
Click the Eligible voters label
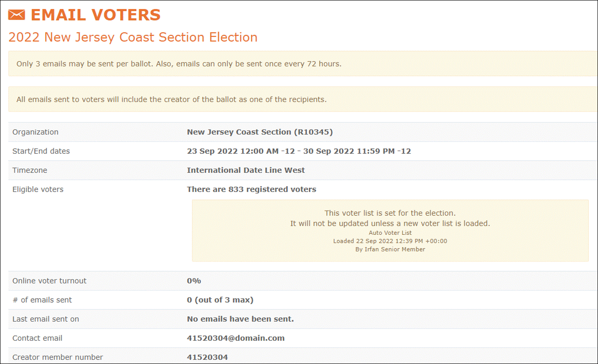38,189
